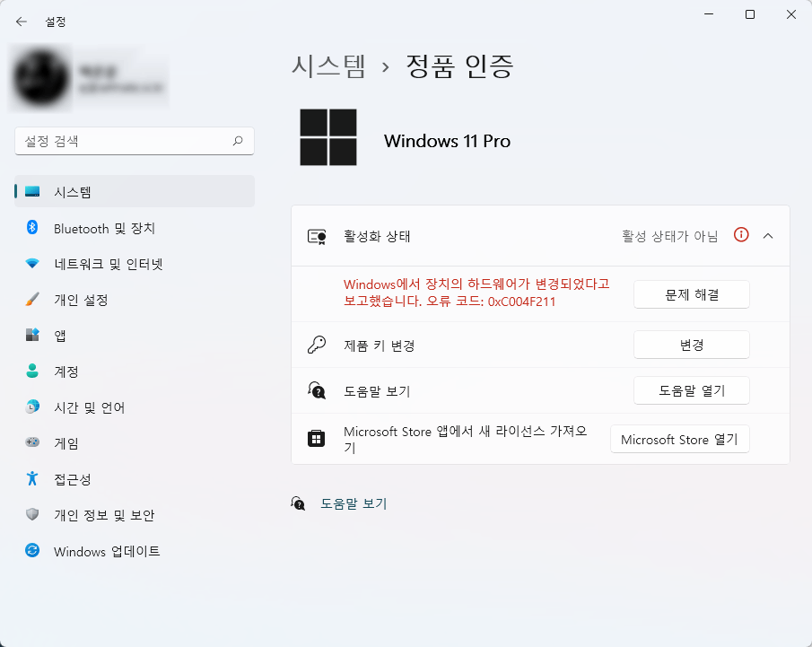Click the 개인 설정 paintbrush icon
The image size is (812, 647).
pos(32,300)
